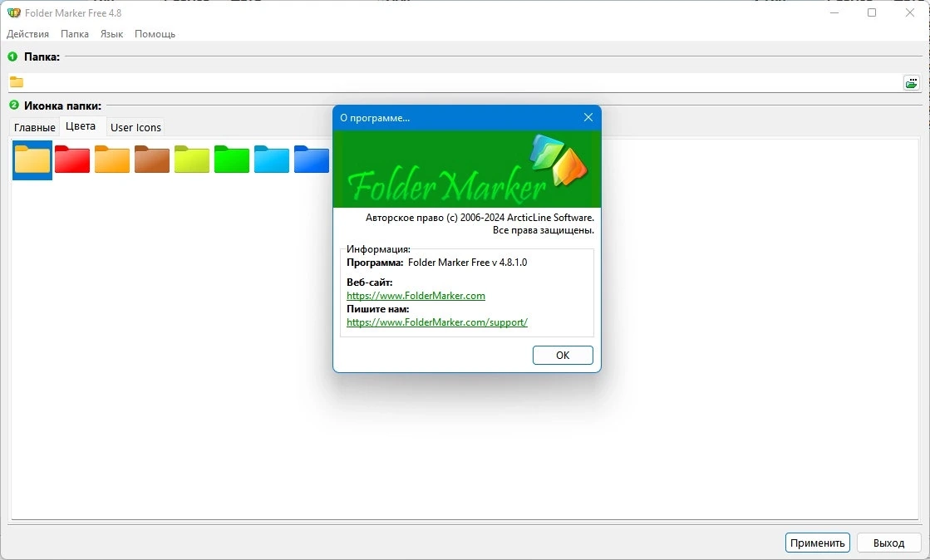Maximize the Folder Marker window
The height and width of the screenshot is (560, 930).
(872, 12)
